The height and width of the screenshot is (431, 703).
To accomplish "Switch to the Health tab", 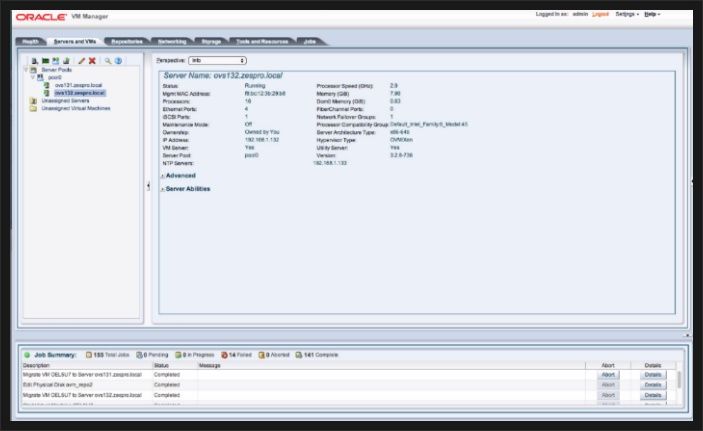I will pos(31,41).
